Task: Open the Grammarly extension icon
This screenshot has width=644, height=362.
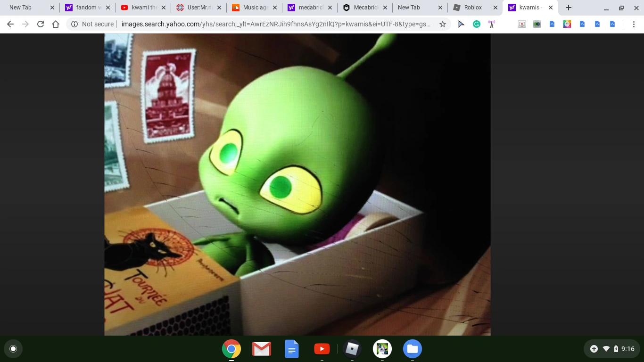Action: point(477,24)
